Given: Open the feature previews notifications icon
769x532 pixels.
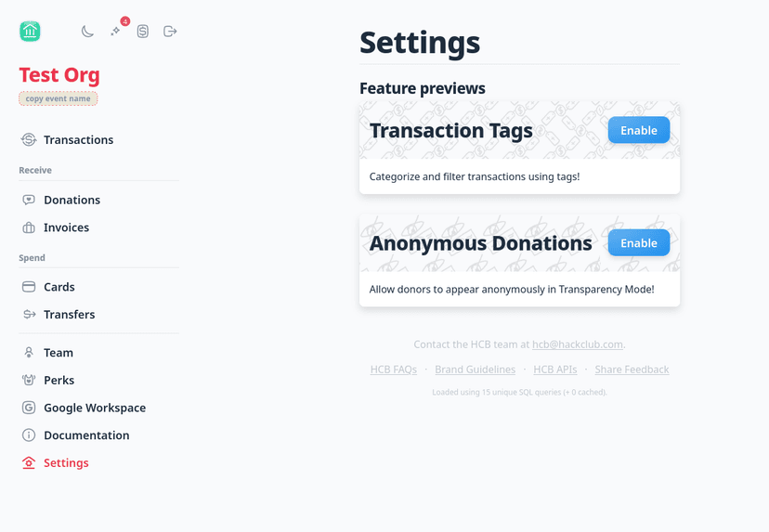Looking at the screenshot, I should (x=116, y=32).
